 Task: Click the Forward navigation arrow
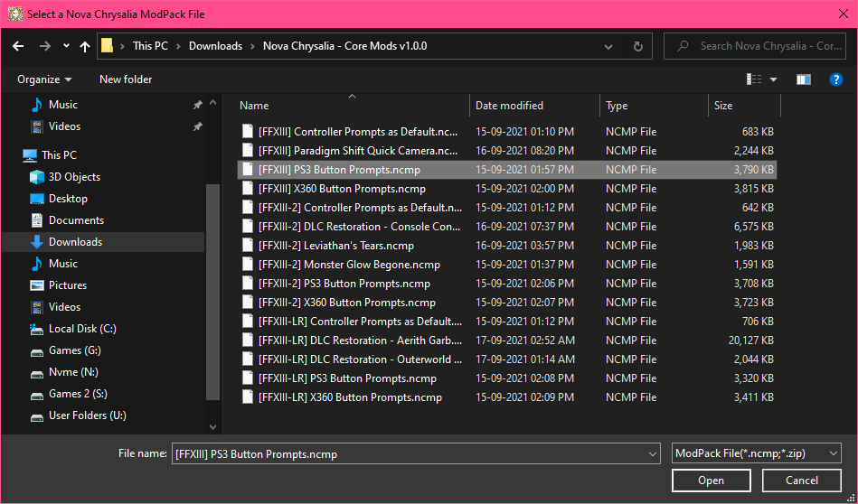pos(45,46)
